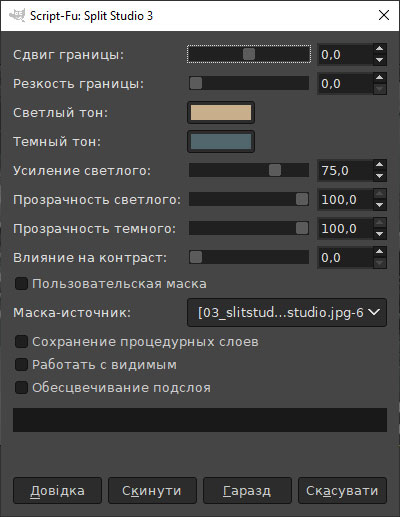The image size is (400, 517).
Task: Open the Темный тон color swatch
Action: pyautogui.click(x=221, y=142)
